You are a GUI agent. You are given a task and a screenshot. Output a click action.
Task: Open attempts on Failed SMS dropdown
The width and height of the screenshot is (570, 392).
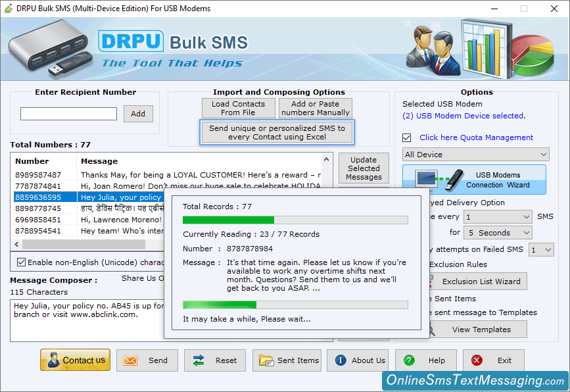541,250
